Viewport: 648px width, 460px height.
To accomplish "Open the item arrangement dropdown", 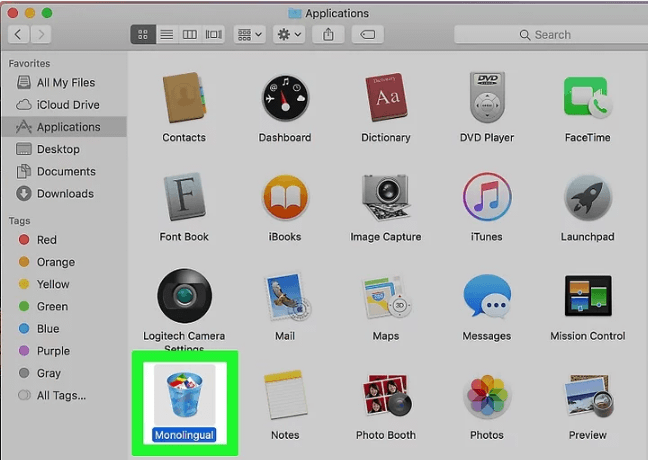I will [250, 34].
